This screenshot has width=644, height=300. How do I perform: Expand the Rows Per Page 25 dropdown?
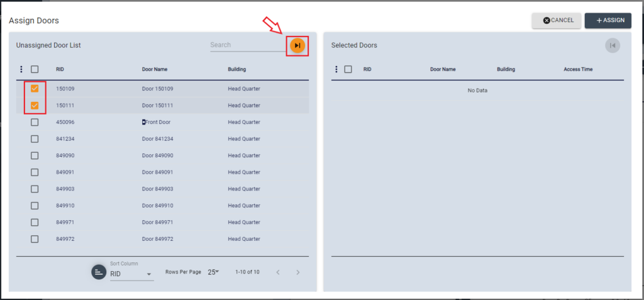point(213,272)
